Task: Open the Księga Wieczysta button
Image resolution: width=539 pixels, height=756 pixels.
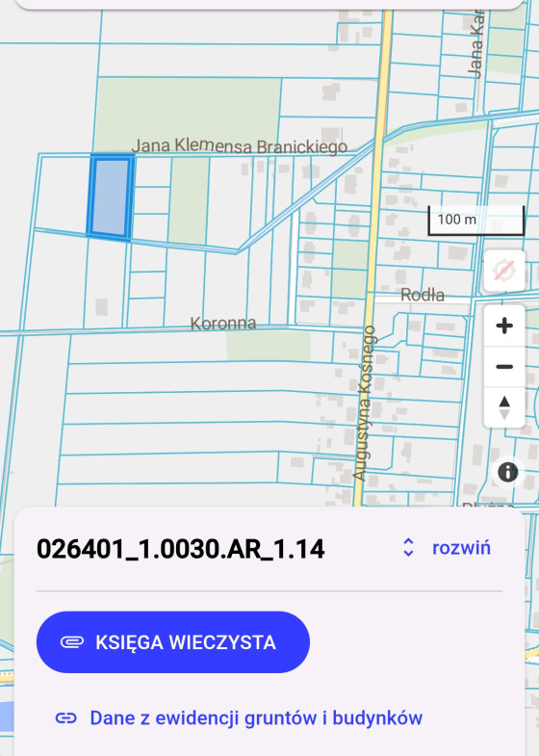Action: [173, 642]
